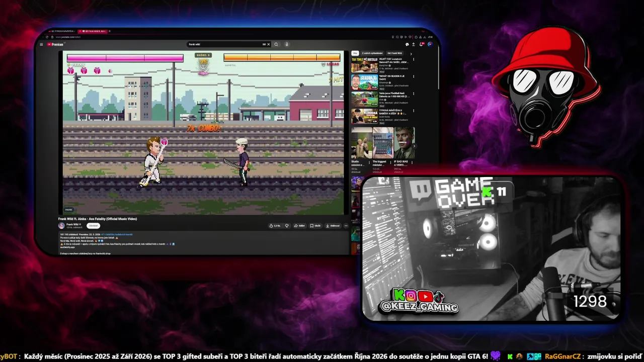Open the YouTube hamburger guide menu
This screenshot has width=644, height=362.
[42, 44]
